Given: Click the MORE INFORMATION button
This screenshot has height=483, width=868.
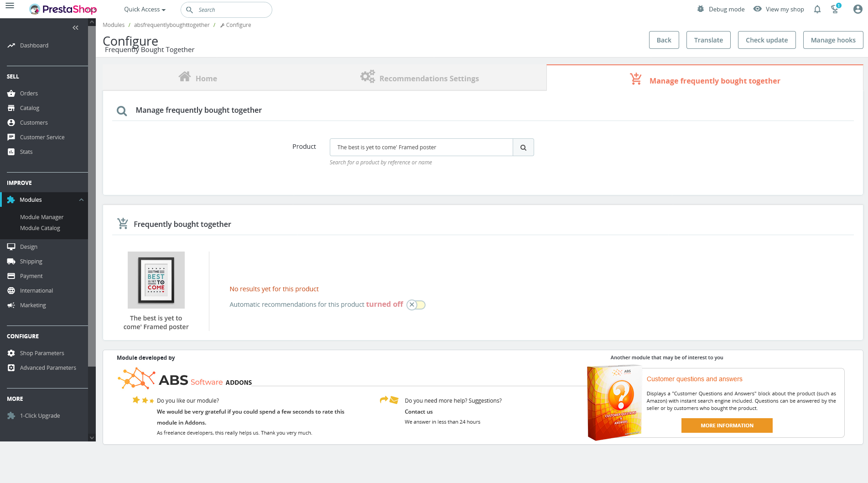Looking at the screenshot, I should pyautogui.click(x=727, y=425).
